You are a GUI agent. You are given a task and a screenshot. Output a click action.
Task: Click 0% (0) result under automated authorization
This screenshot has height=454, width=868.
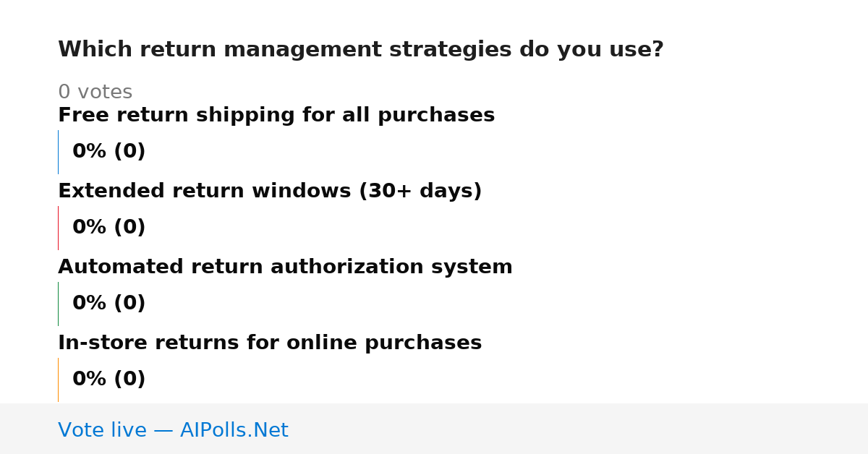tap(109, 304)
